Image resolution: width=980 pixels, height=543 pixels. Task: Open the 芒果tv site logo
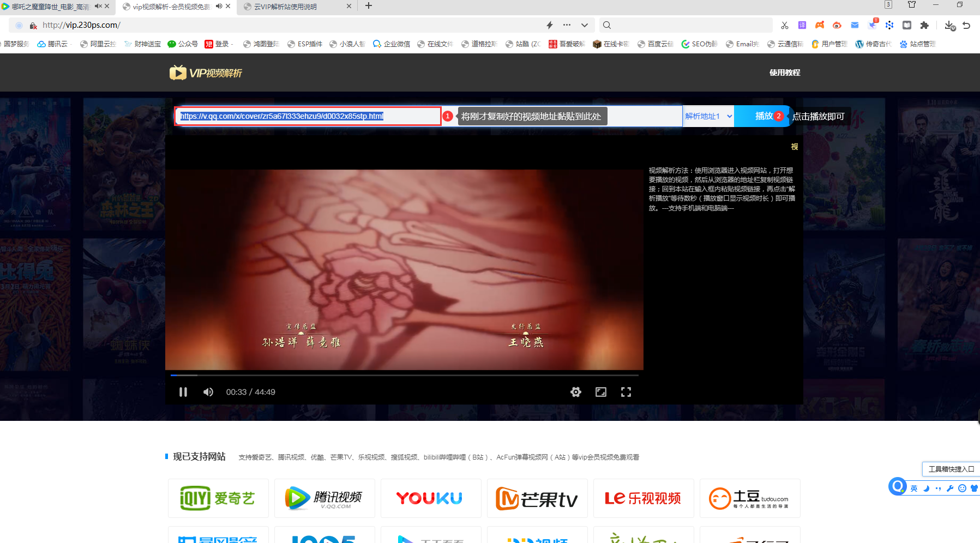pos(537,498)
